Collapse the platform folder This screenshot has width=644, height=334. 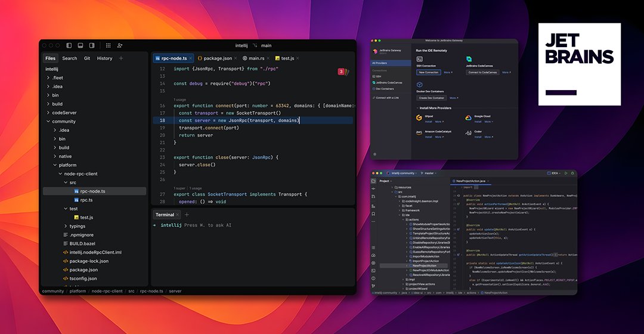(55, 165)
